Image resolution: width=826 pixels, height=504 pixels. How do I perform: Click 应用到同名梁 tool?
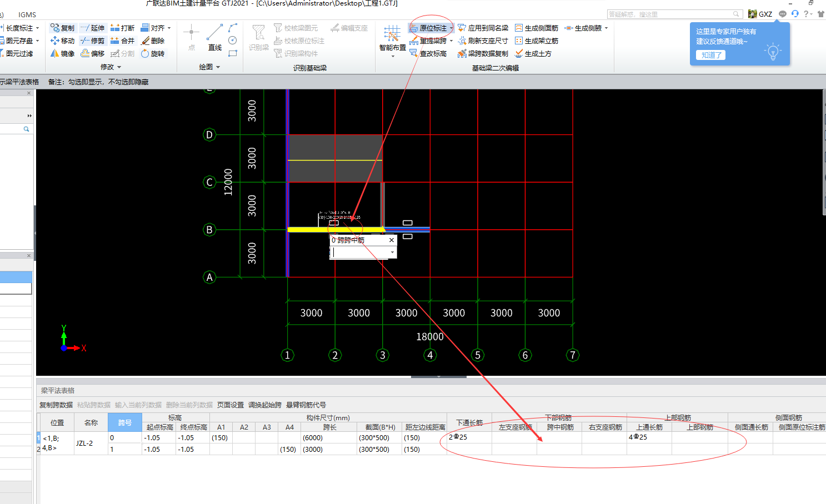pyautogui.click(x=483, y=28)
